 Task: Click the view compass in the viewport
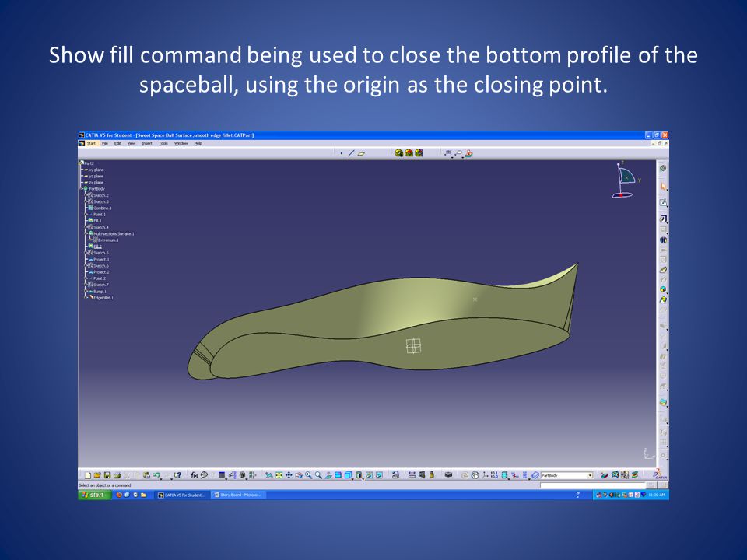point(626,180)
